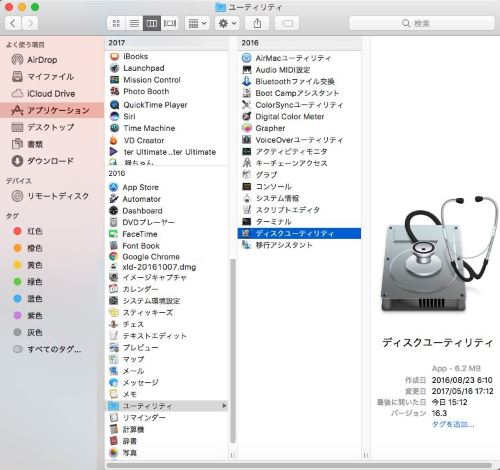The height and width of the screenshot is (470, 500).
Task: Select Automator app
Action: (x=167, y=199)
